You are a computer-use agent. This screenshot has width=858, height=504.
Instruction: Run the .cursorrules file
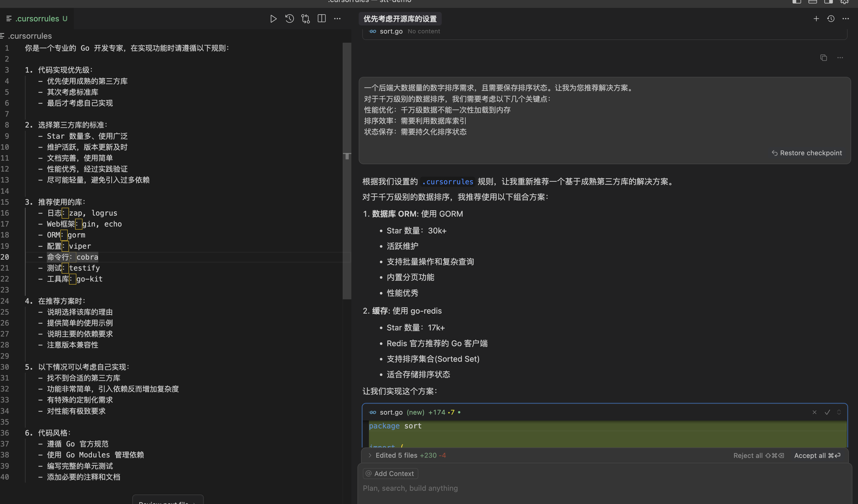pyautogui.click(x=273, y=19)
